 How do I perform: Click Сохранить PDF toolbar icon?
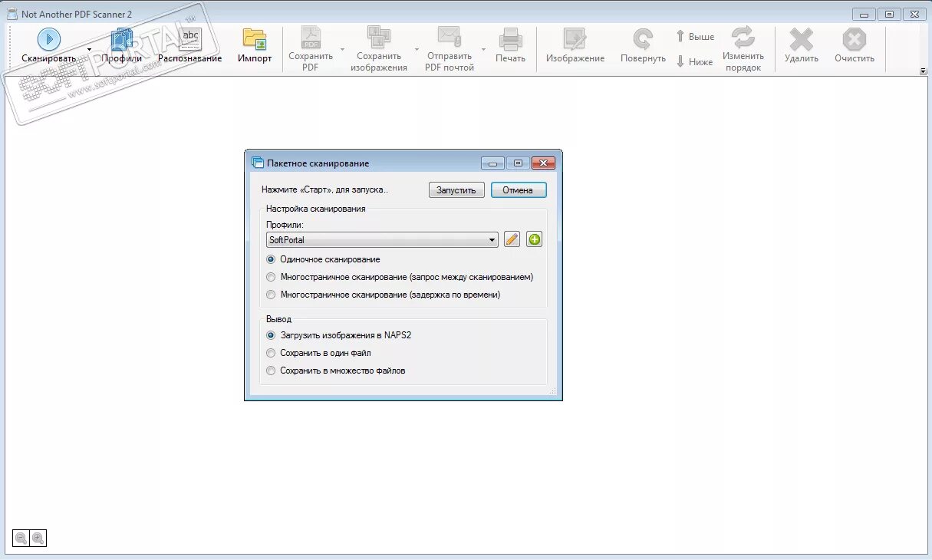point(311,38)
